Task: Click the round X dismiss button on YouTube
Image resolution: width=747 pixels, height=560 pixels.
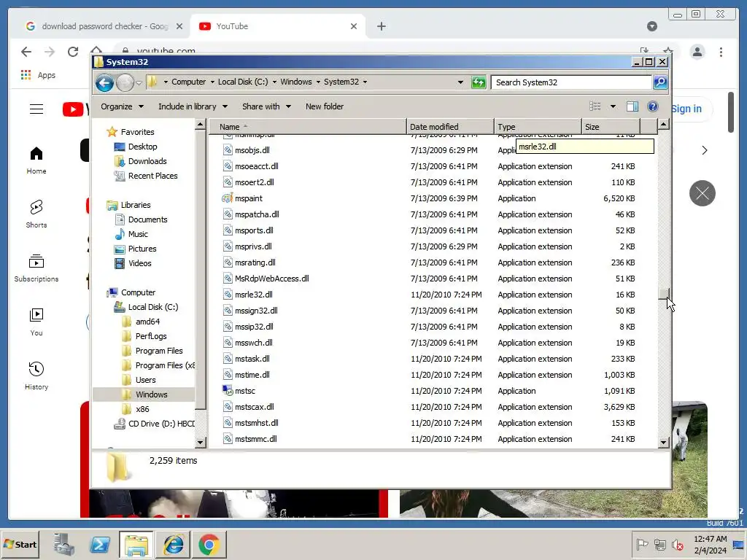Action: point(703,193)
